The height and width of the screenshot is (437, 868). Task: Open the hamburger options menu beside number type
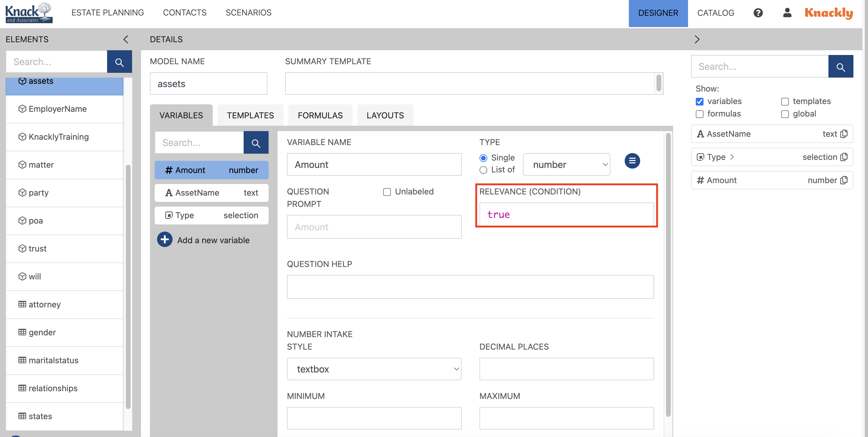click(632, 161)
